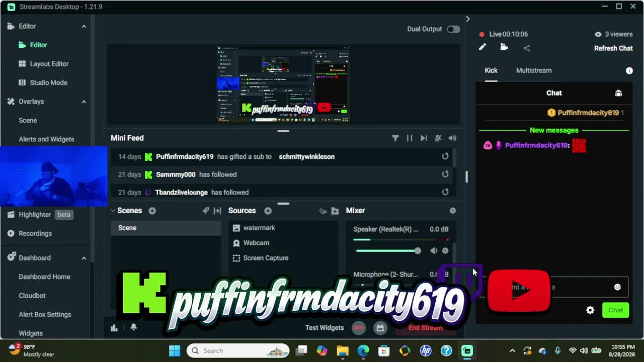
Task: Click Refresh Chat
Action: coord(613,48)
